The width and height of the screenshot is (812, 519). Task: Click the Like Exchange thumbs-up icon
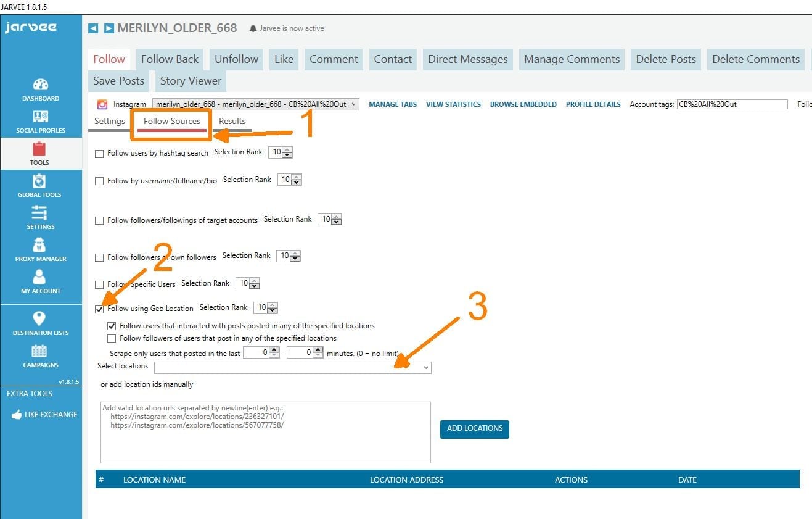click(x=17, y=415)
